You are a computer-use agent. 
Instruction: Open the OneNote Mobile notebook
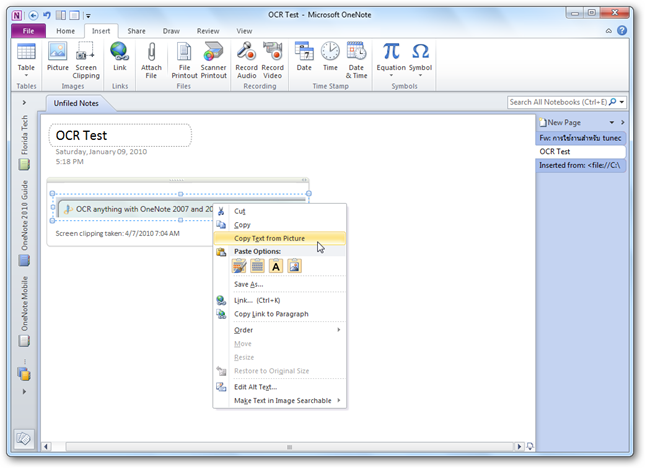24,312
